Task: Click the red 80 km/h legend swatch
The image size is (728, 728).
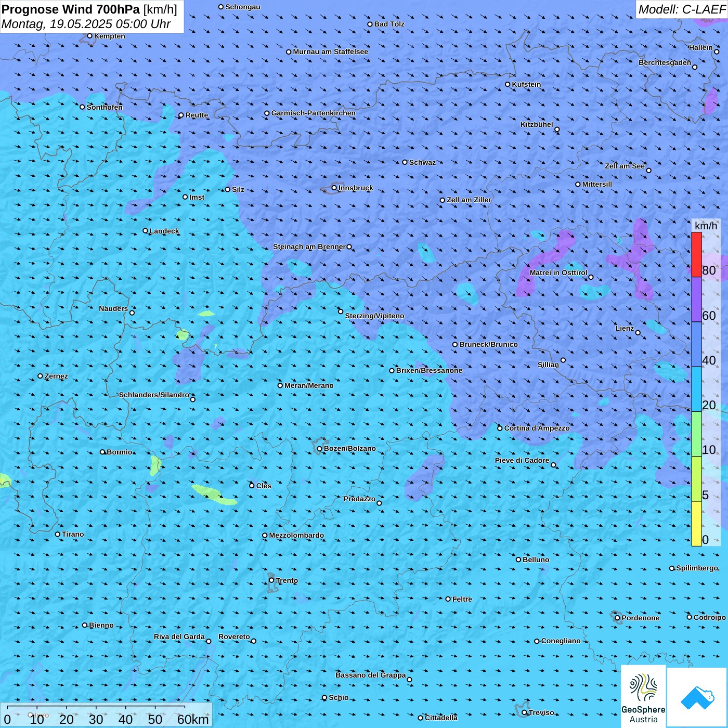Action: click(x=696, y=254)
